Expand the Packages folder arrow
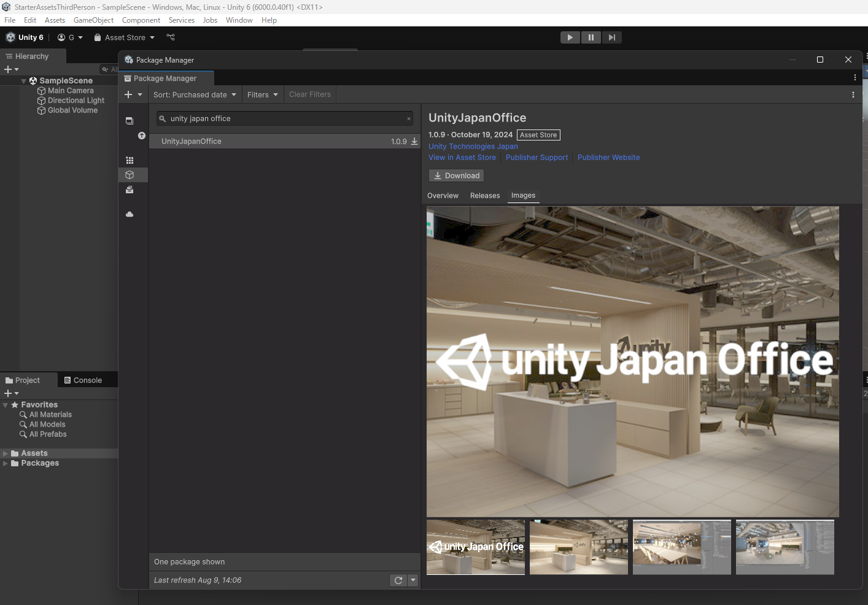This screenshot has height=605, width=868. click(x=6, y=463)
